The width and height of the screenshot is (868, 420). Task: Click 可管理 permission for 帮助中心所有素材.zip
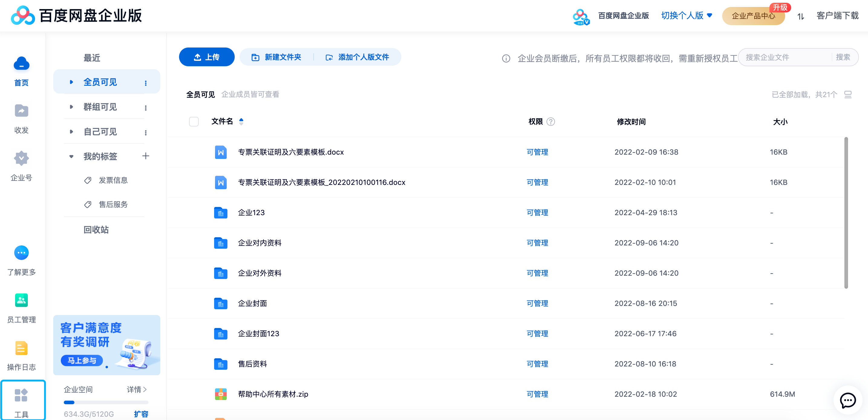pos(537,394)
